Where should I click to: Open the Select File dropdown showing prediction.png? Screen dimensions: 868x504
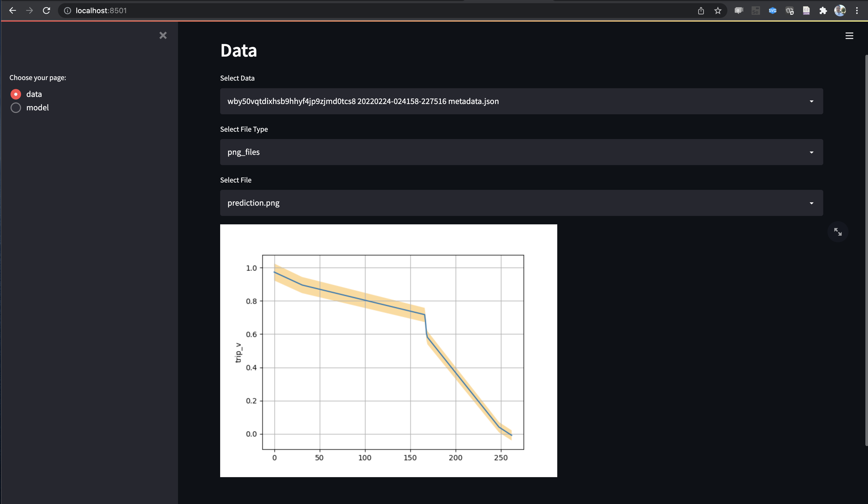pyautogui.click(x=521, y=203)
